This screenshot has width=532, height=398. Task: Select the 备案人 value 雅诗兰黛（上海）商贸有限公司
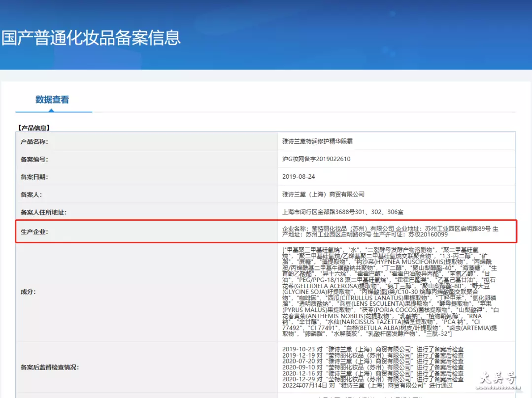tap(323, 194)
